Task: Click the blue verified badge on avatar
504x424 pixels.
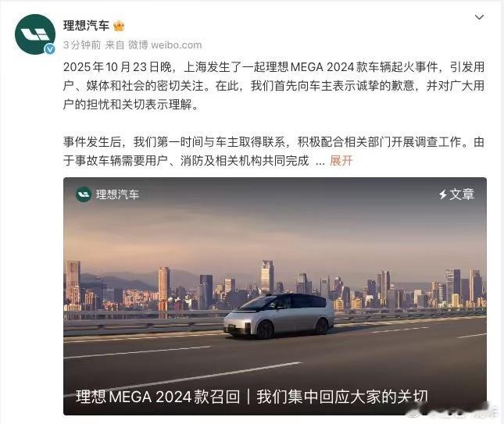Action: 49,49
